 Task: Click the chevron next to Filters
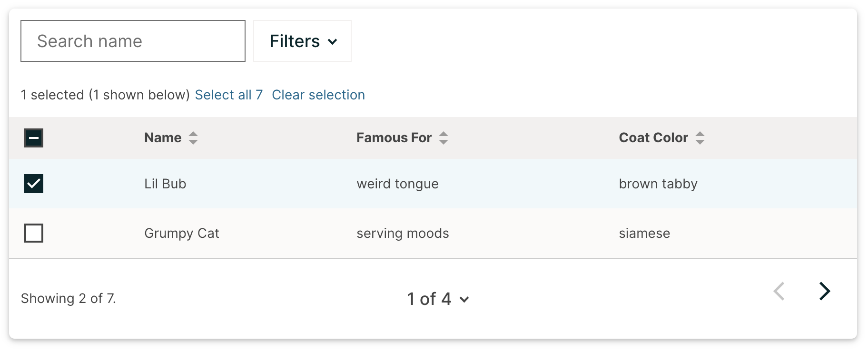point(333,41)
